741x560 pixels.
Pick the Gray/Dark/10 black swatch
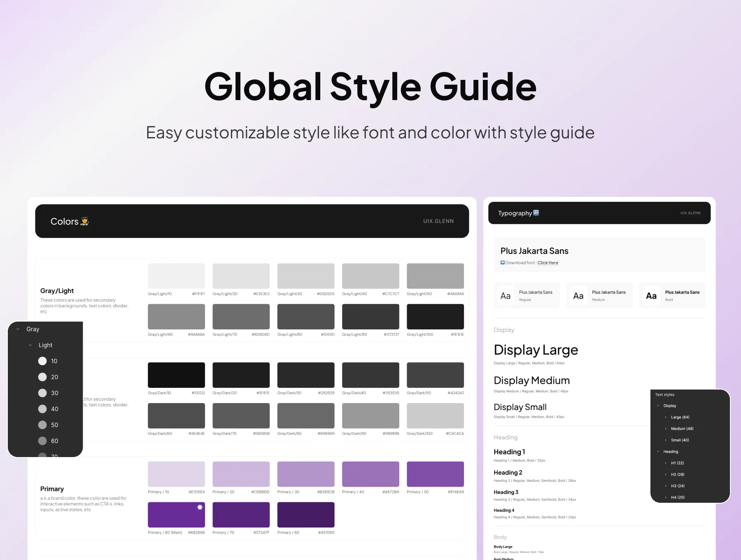(176, 375)
